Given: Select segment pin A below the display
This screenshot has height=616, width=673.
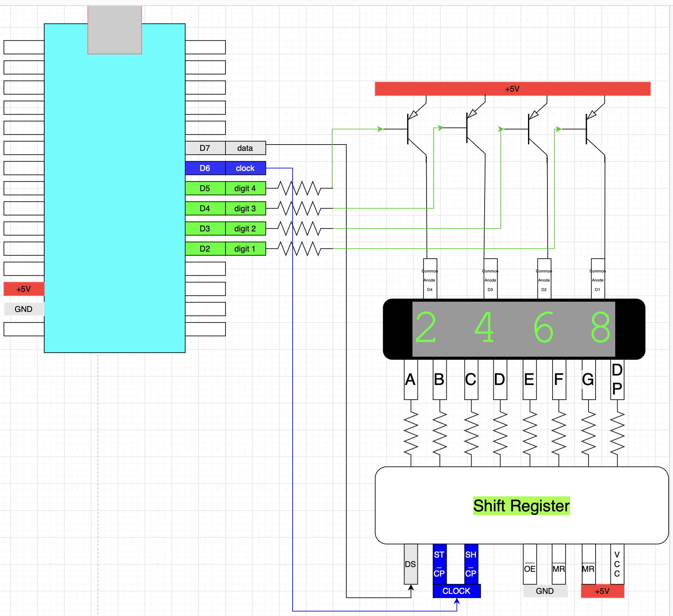Looking at the screenshot, I should pyautogui.click(x=411, y=379).
